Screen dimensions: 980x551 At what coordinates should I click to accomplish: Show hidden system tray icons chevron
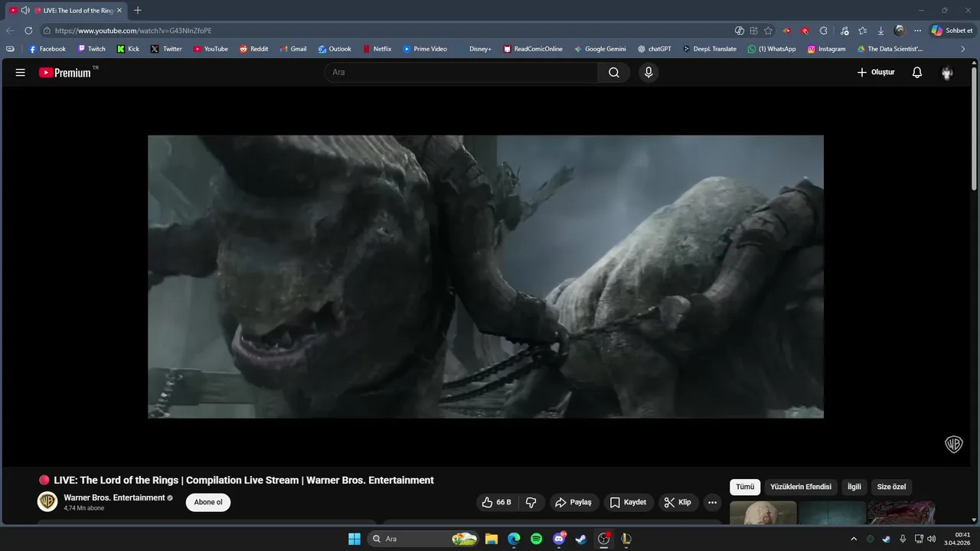coord(854,539)
